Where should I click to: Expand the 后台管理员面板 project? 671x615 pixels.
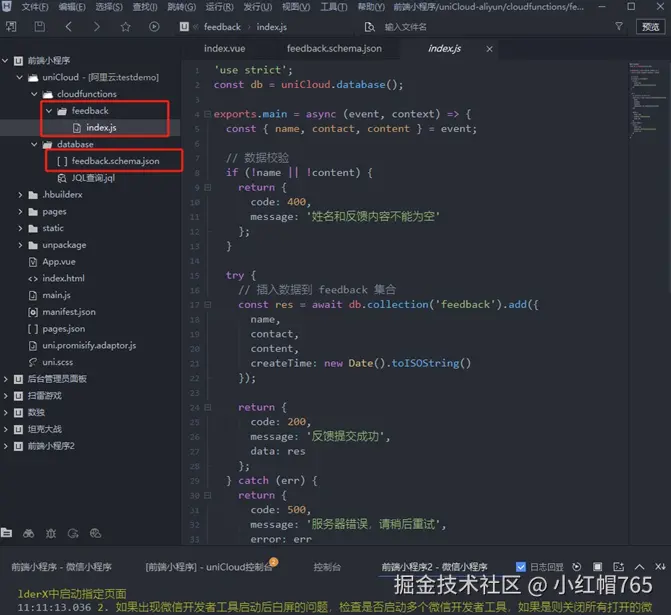5,379
